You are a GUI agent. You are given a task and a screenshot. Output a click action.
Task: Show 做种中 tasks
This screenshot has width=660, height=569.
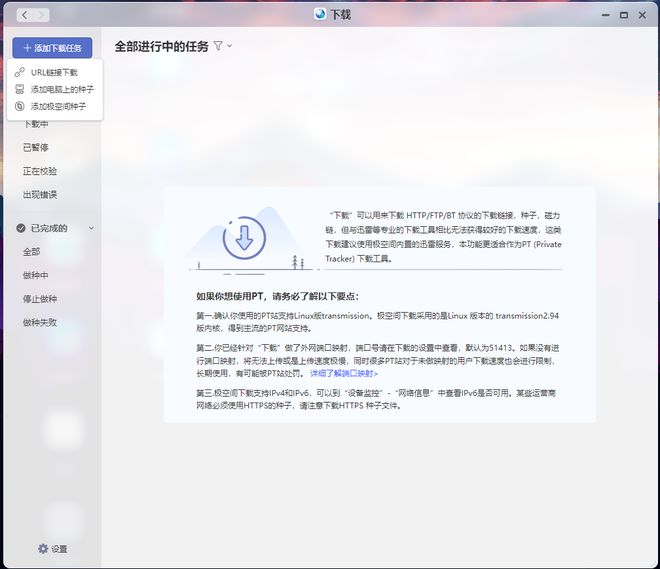click(36, 275)
